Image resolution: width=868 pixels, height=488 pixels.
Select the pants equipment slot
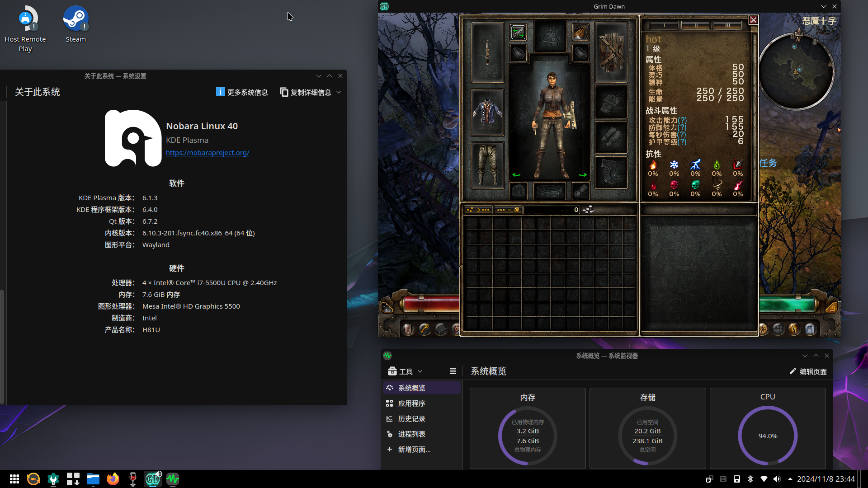pos(487,165)
